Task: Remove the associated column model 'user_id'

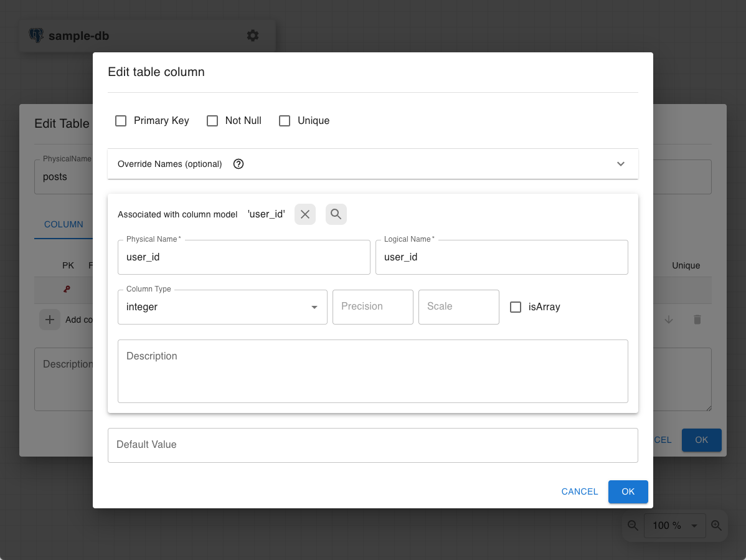Action: tap(305, 214)
